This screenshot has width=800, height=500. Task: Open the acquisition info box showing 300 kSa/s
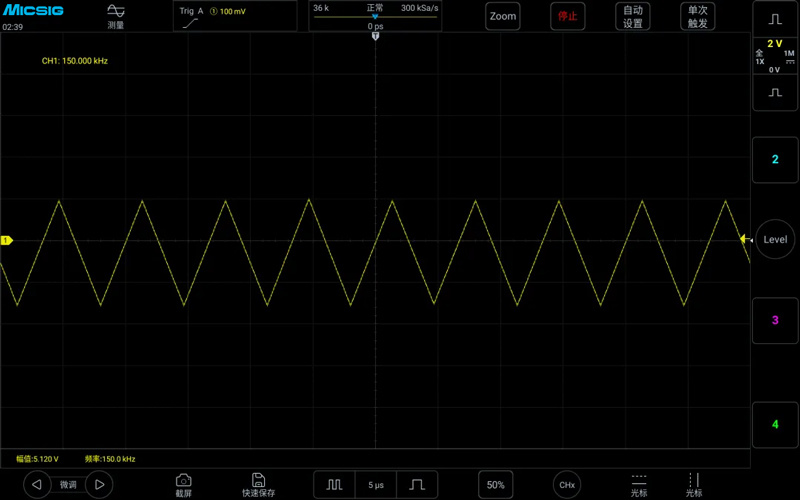[x=375, y=16]
